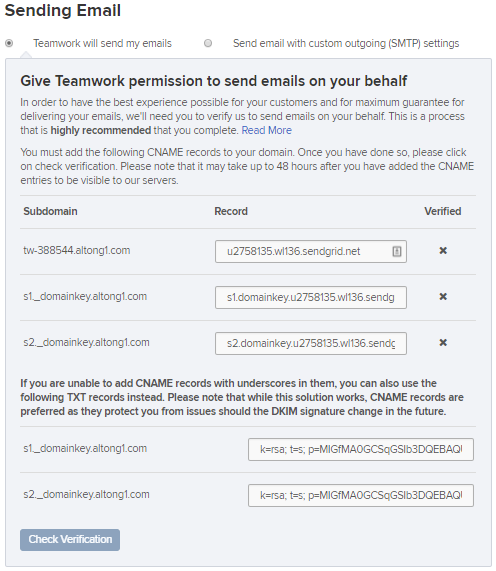Click the 'Teamwork will send my emails' label

pyautogui.click(x=102, y=43)
